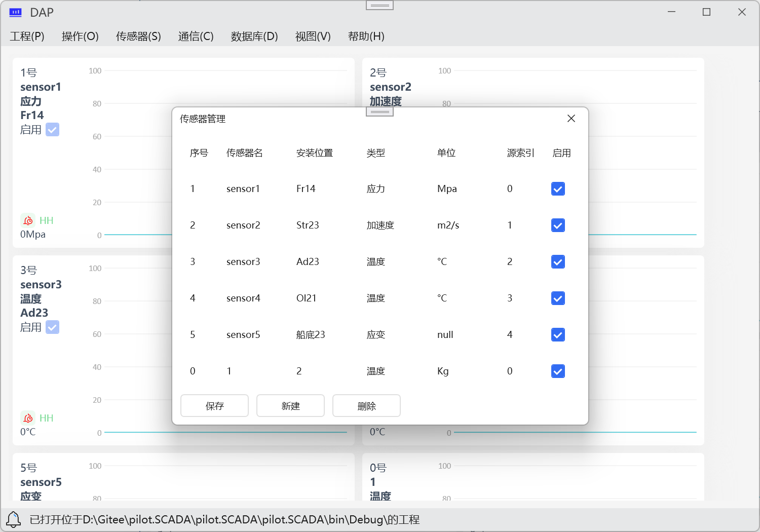Viewport: 760px width, 532px height.
Task: Click the Fr14 install position cell
Action: (306, 189)
